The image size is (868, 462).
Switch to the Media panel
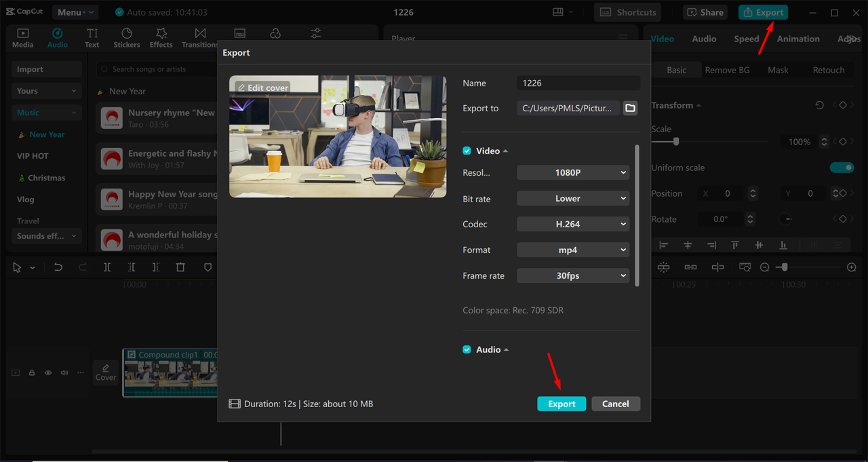[x=22, y=37]
